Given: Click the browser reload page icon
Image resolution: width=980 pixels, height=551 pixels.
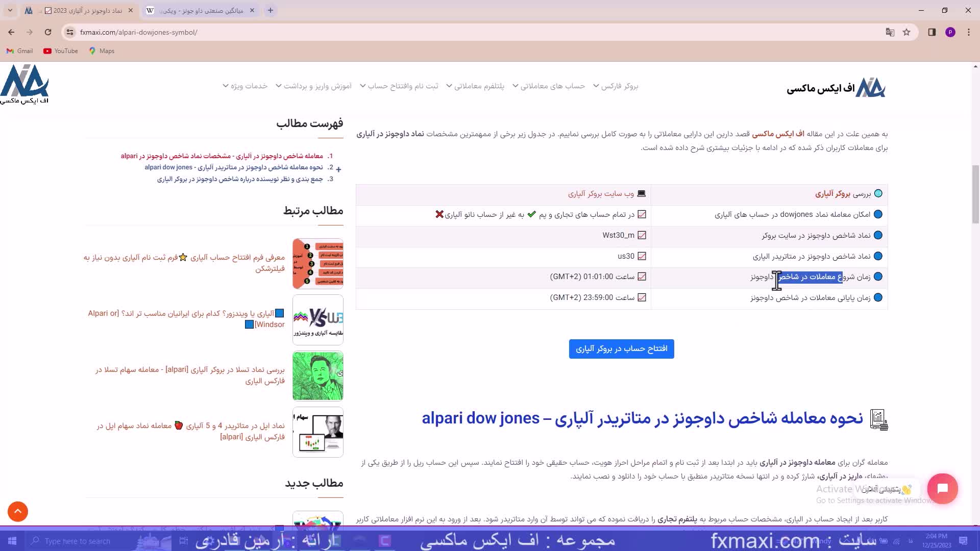Looking at the screenshot, I should pos(48,32).
